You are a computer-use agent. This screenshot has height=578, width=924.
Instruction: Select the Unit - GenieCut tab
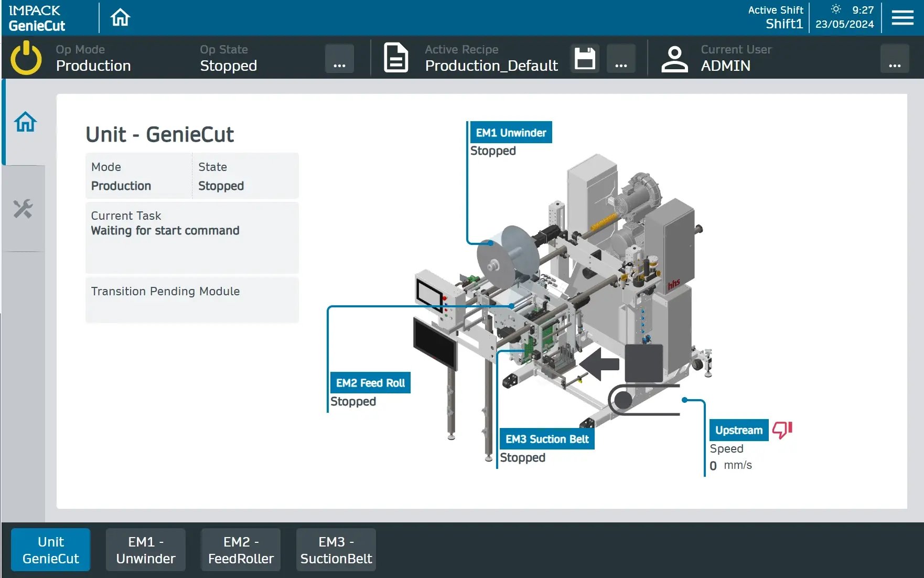tap(50, 550)
